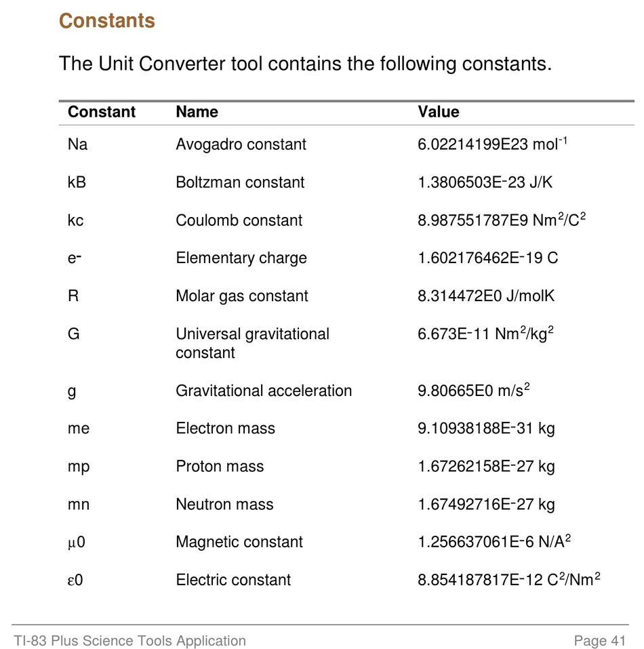Click the kc Coulomb constant symbol
644x649 pixels.
click(75, 220)
